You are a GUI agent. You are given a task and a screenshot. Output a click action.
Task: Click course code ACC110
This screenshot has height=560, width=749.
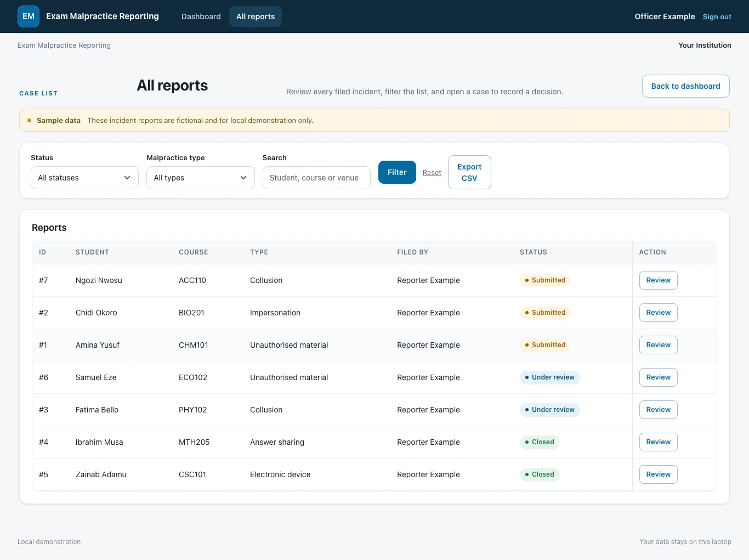pos(192,280)
